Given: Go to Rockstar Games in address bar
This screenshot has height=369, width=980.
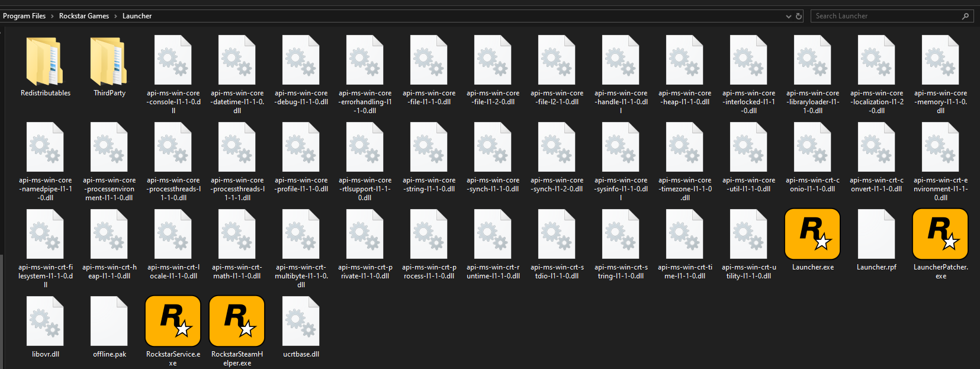Looking at the screenshot, I should tap(84, 16).
